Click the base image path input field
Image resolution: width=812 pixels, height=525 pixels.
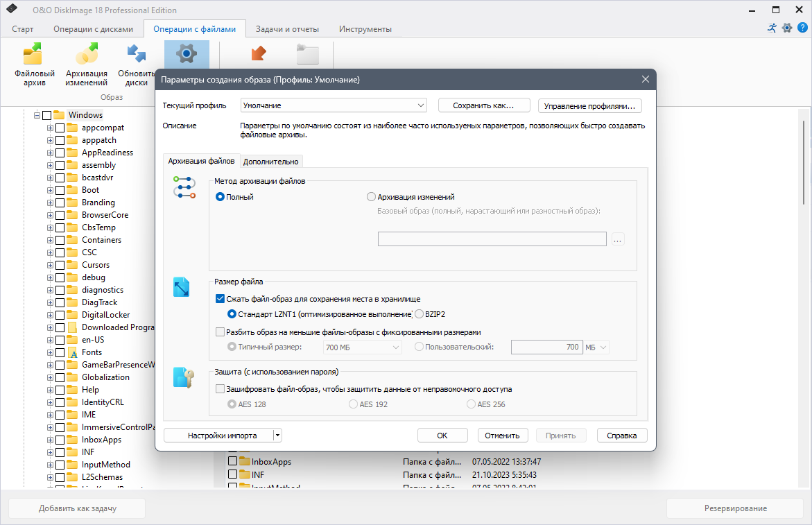[492, 239]
